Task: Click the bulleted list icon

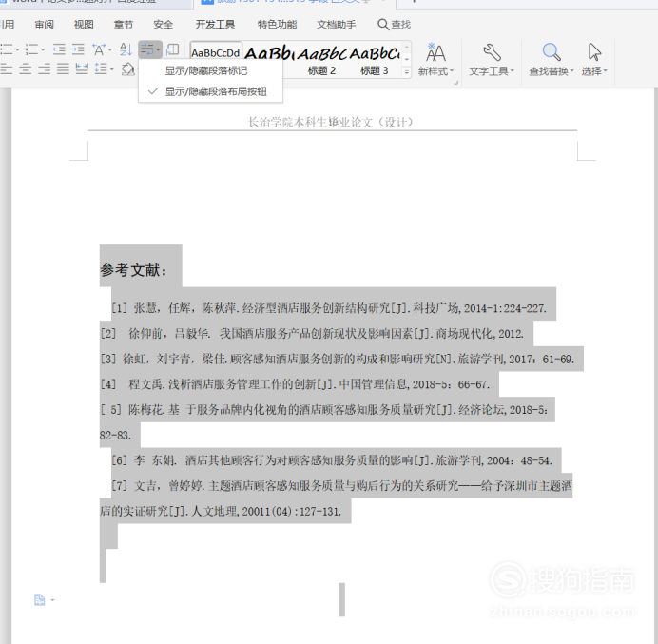Action: pyautogui.click(x=7, y=49)
